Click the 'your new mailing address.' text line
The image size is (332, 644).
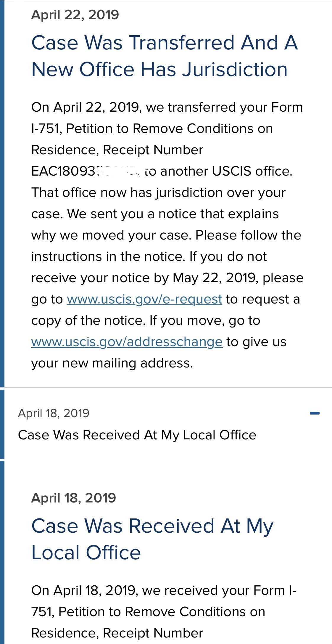[x=112, y=363]
